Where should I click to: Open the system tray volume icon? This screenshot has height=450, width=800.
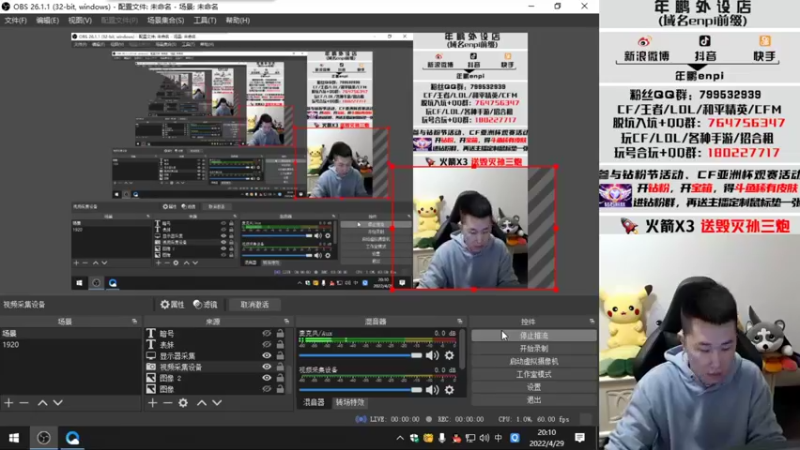[484, 438]
